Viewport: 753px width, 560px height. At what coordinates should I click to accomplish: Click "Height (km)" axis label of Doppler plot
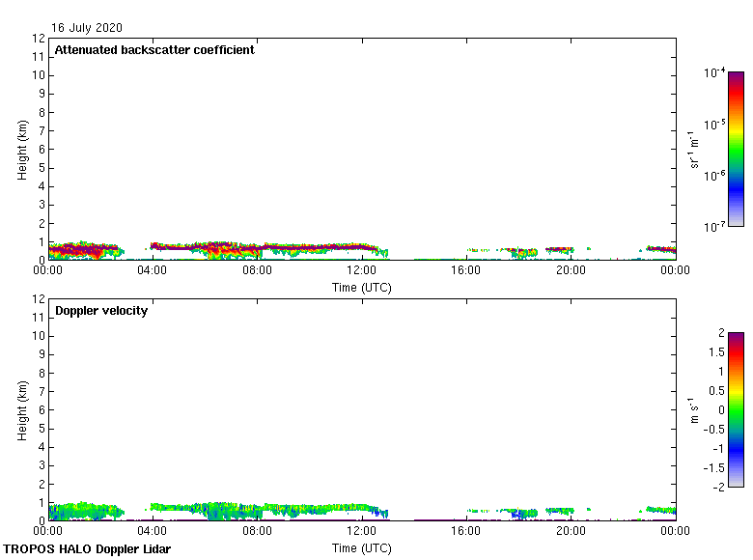pyautogui.click(x=22, y=410)
